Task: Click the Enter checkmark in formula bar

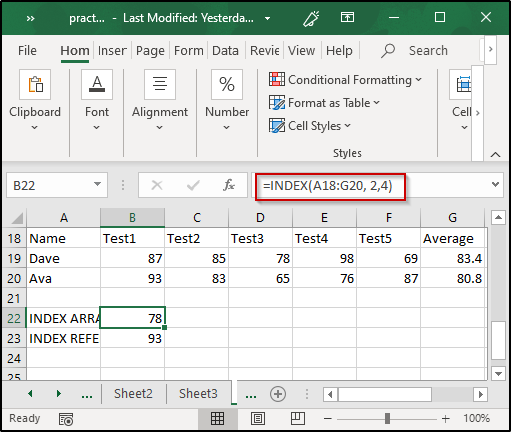Action: (x=193, y=185)
